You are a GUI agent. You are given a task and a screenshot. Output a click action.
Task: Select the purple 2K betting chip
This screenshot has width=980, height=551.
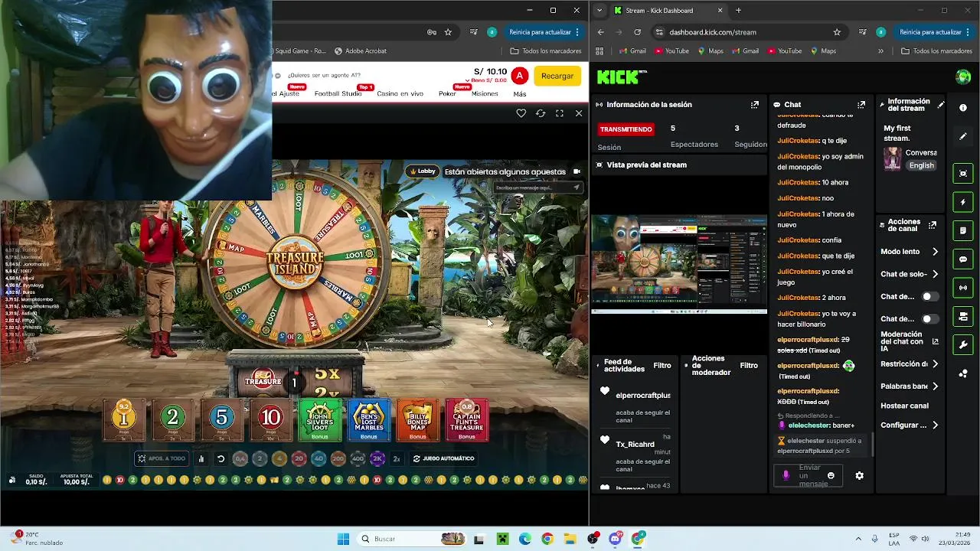pos(377,458)
